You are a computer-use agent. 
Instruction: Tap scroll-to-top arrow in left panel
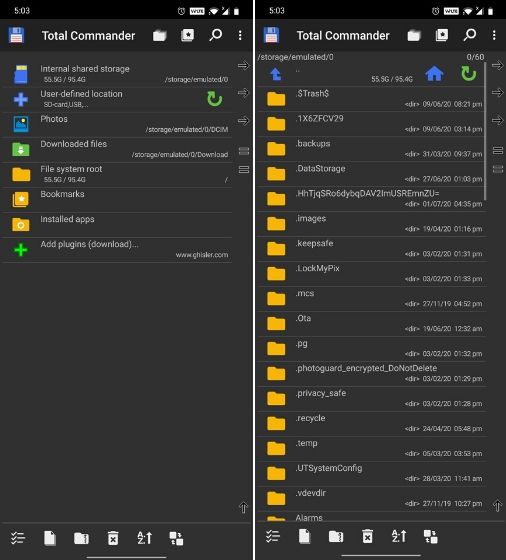pos(243,507)
